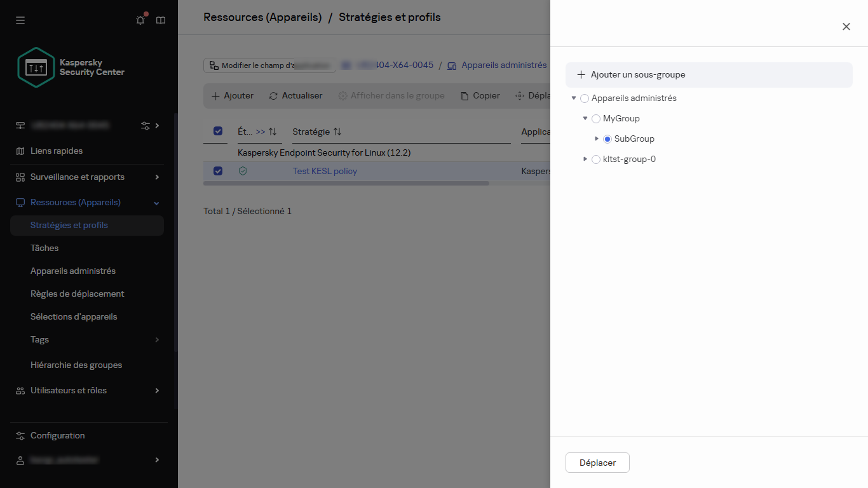
Task: Expand the SubGroup tree node
Action: click(x=597, y=139)
